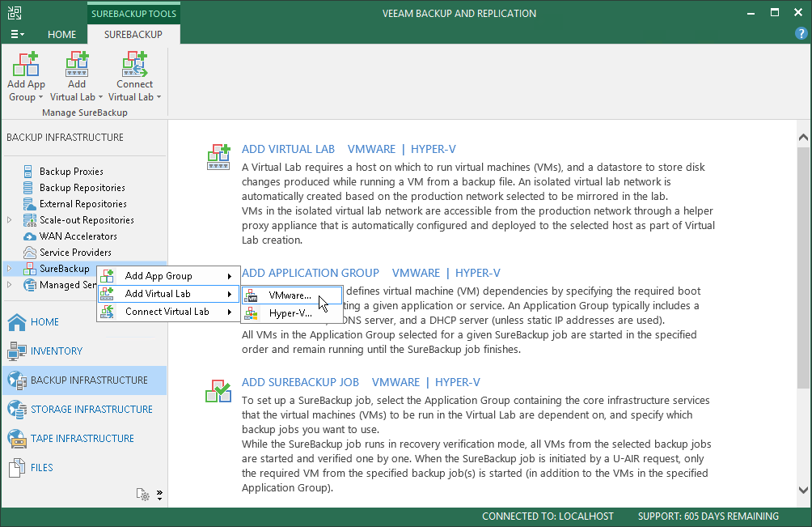Click the Files document icon
The height and width of the screenshot is (527, 812).
(x=17, y=467)
